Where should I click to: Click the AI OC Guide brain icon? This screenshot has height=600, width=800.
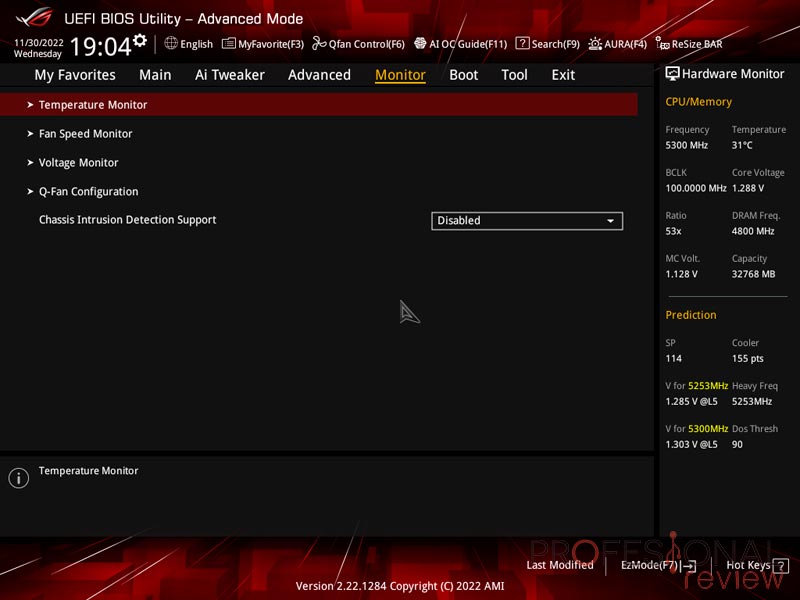pyautogui.click(x=420, y=43)
